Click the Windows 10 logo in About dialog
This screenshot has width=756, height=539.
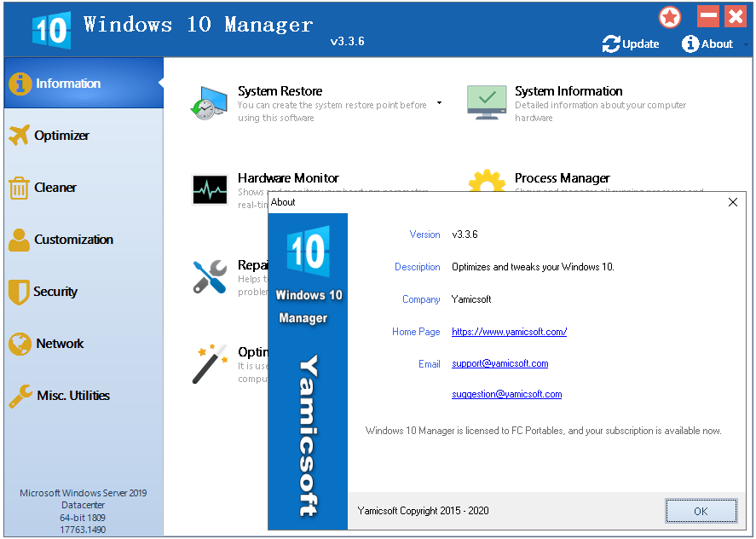coord(308,252)
